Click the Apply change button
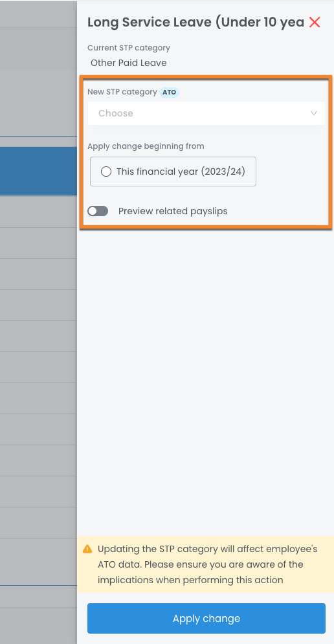The width and height of the screenshot is (334, 644). [x=206, y=618]
